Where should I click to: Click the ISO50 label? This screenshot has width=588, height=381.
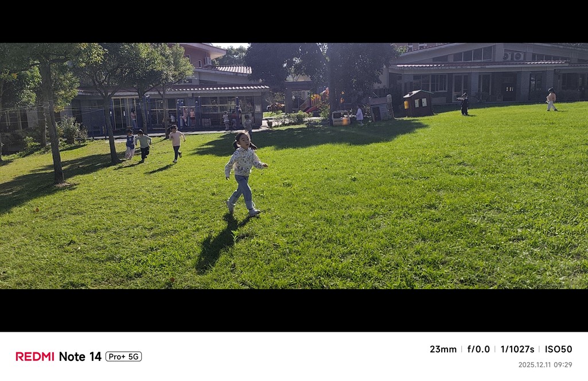point(558,349)
